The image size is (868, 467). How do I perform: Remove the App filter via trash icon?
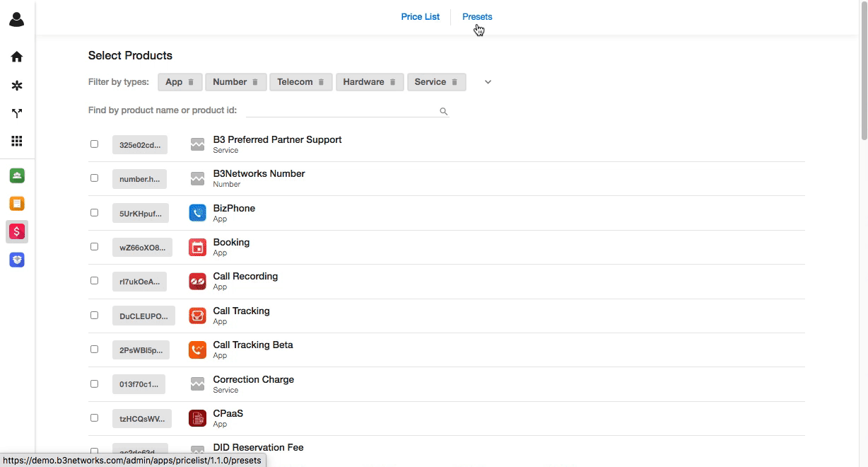click(191, 82)
